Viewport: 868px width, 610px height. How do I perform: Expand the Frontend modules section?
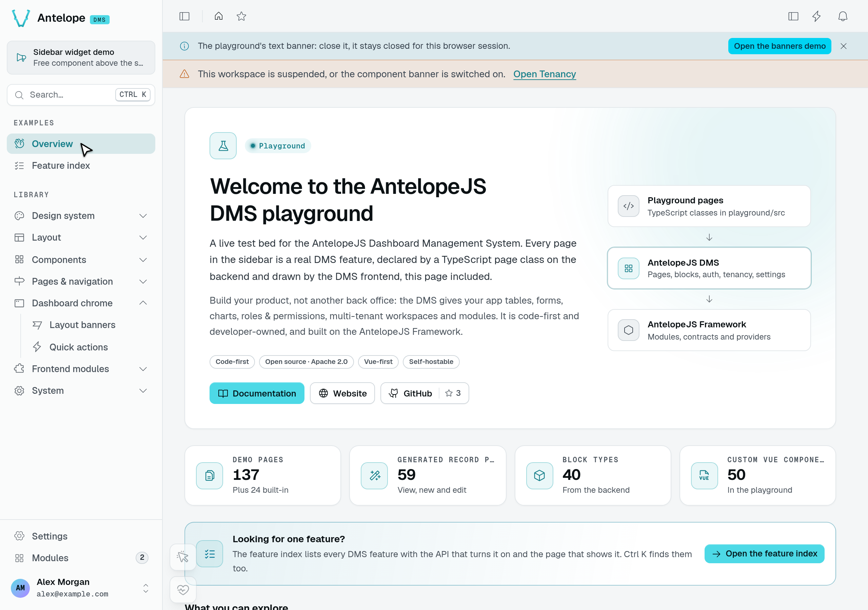81,369
